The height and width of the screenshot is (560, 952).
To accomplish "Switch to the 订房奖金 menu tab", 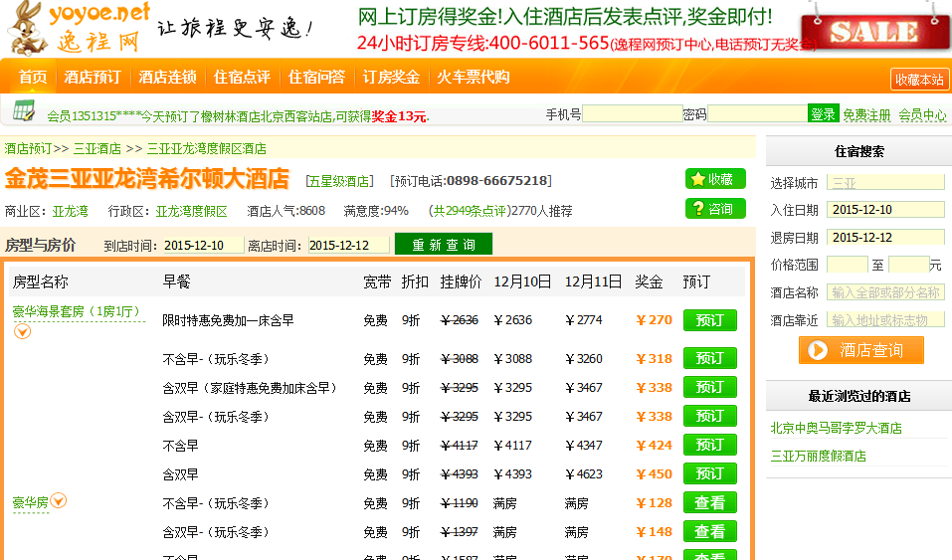I will click(x=391, y=78).
